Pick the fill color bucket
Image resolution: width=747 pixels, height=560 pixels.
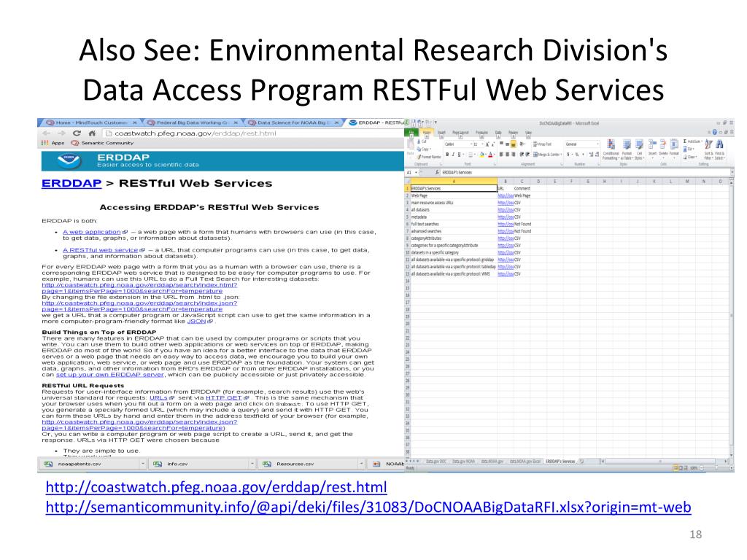pos(481,155)
